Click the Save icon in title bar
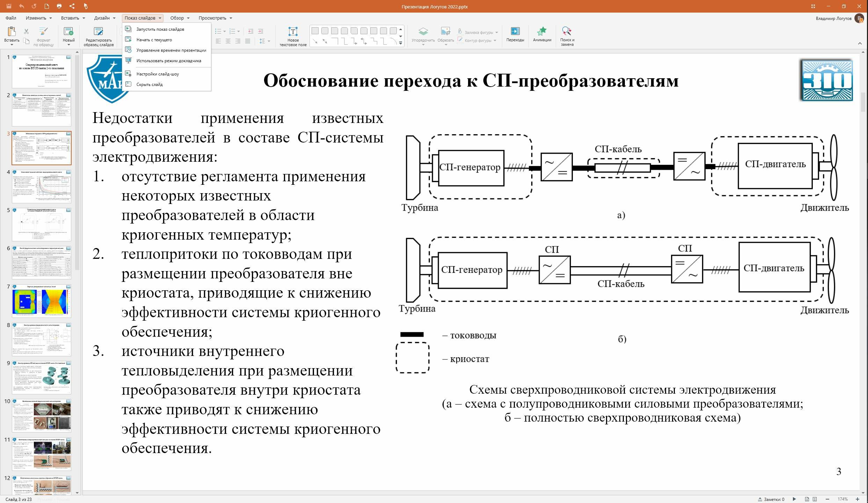Screen dimensions: 868x503 click(9, 6)
